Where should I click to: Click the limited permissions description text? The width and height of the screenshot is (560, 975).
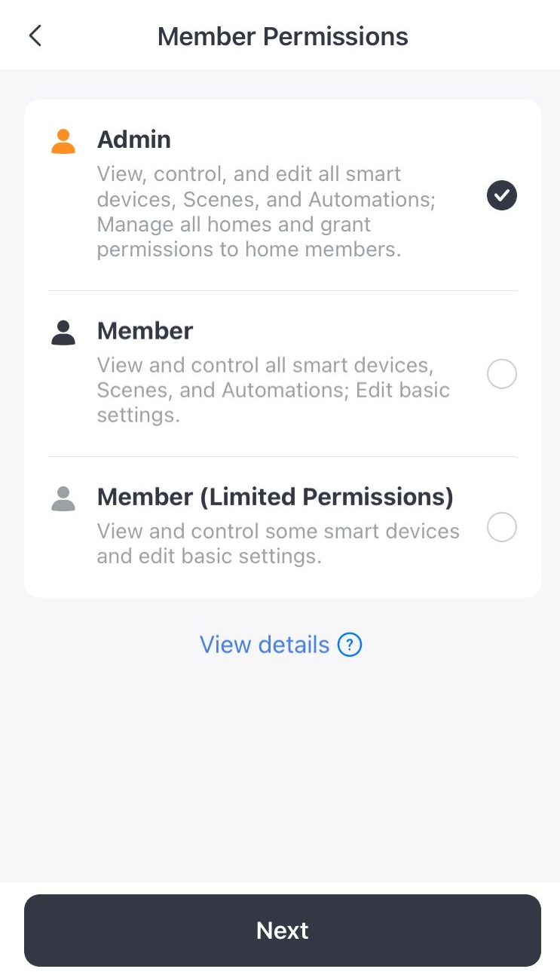(278, 544)
